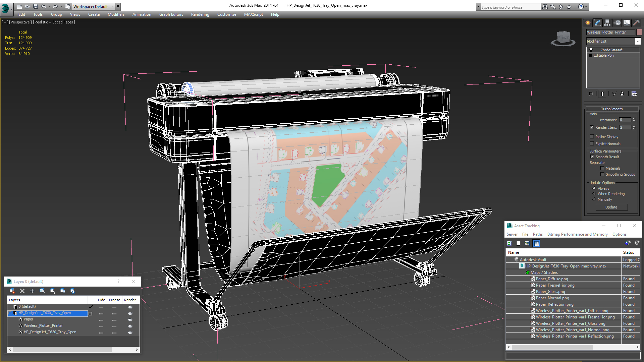
Task: Click the viewport plus menu label
Action: pos(5,22)
